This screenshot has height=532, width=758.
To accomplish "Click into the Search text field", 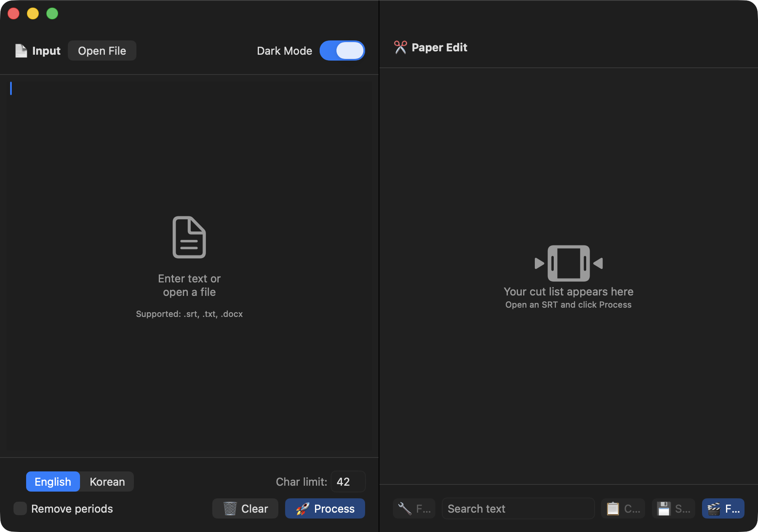I will pyautogui.click(x=518, y=508).
